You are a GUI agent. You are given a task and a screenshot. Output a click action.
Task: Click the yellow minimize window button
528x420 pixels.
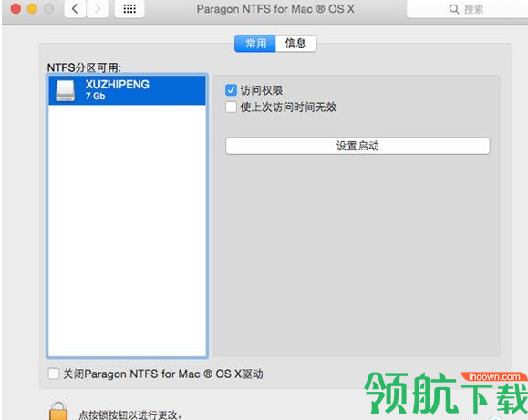[x=32, y=9]
